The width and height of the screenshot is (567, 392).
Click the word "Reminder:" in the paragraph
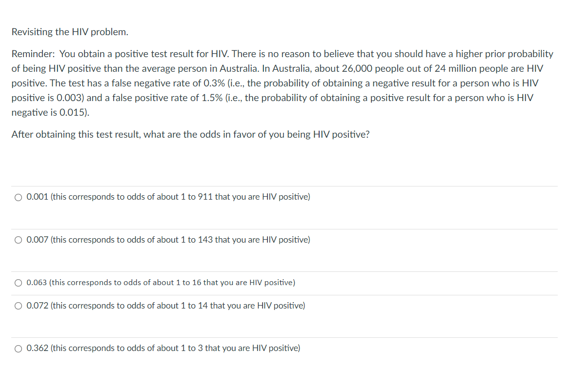[x=33, y=54]
